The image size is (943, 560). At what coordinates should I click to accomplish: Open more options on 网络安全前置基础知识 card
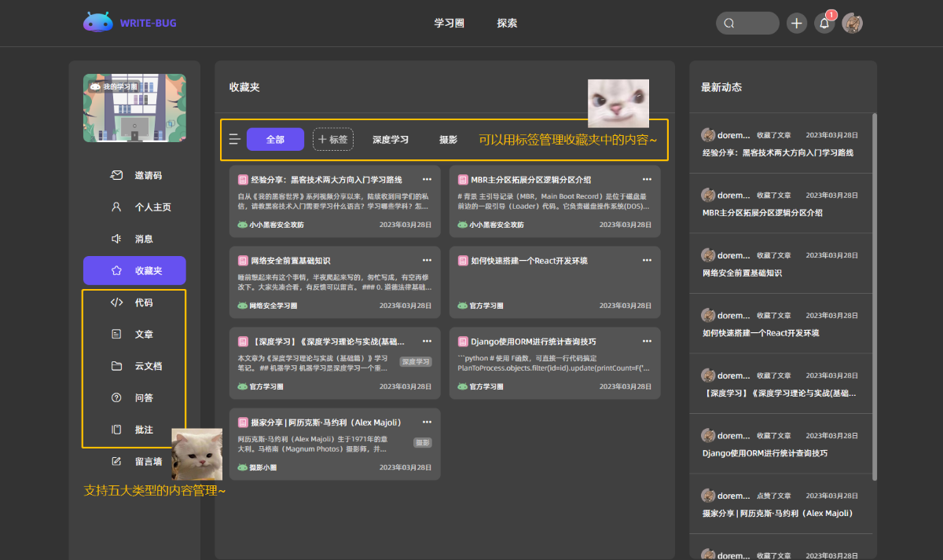pyautogui.click(x=427, y=260)
